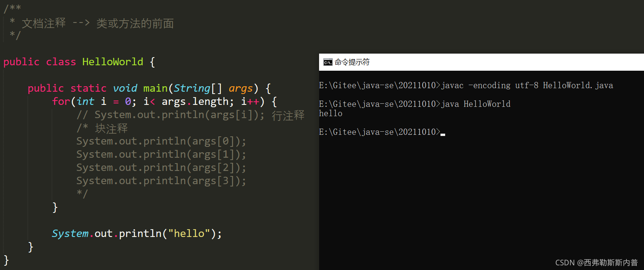Click the System.out.println(args[0]); line
Viewport: 644px width, 270px height.
pos(161,141)
